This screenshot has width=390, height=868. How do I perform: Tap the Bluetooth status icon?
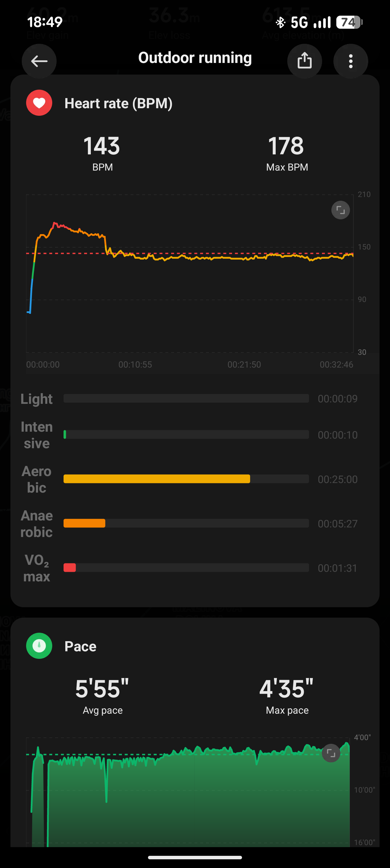coord(280,23)
